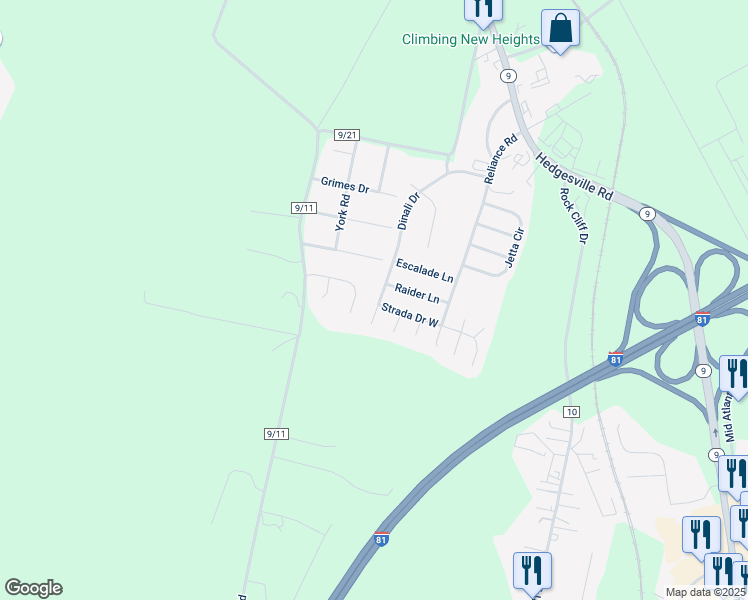Image resolution: width=748 pixels, height=600 pixels.
Task: Click the shopping bag marker near Climbing New Heights
Action: (560, 31)
